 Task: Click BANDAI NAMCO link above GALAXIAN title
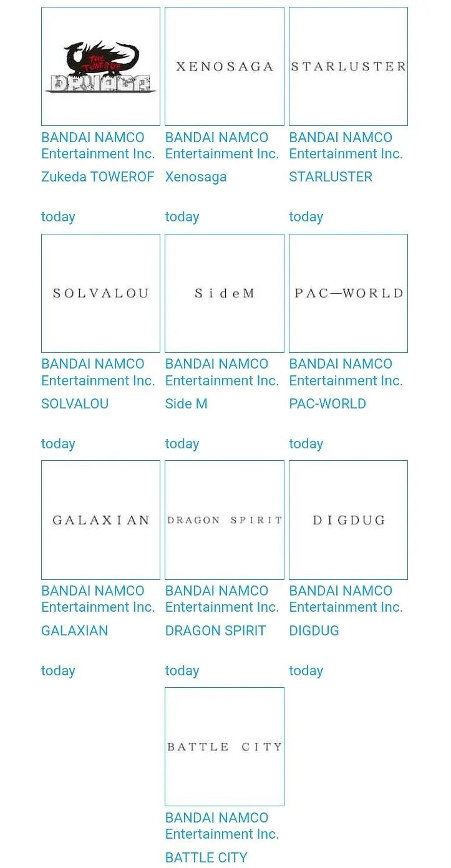tap(98, 599)
